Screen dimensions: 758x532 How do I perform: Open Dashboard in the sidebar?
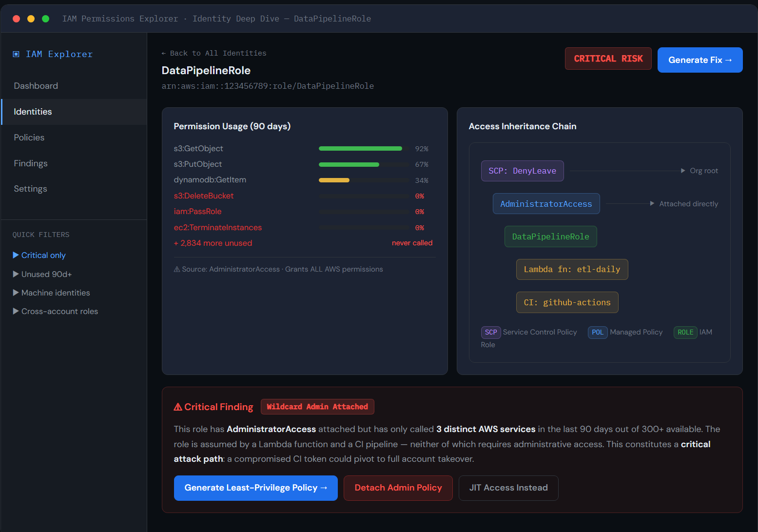click(x=74, y=86)
